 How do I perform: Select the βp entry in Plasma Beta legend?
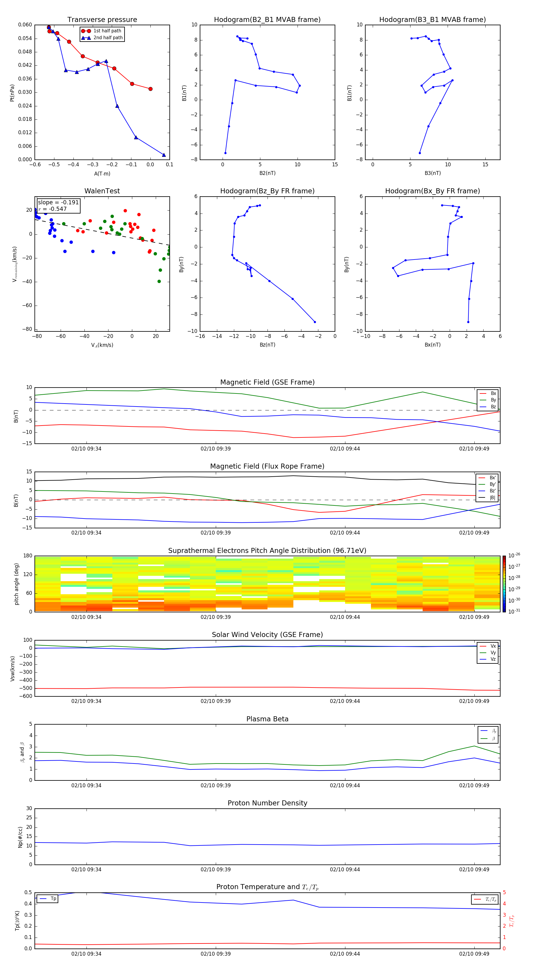(488, 731)
